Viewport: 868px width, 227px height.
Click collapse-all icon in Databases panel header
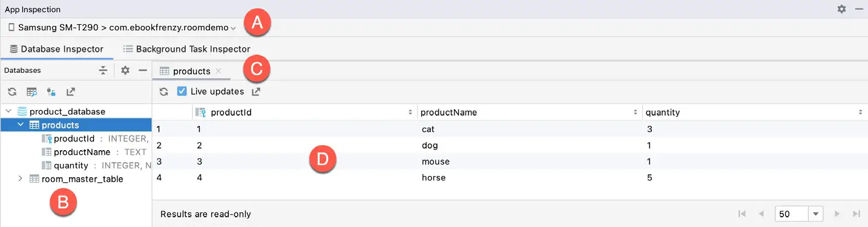coord(104,70)
